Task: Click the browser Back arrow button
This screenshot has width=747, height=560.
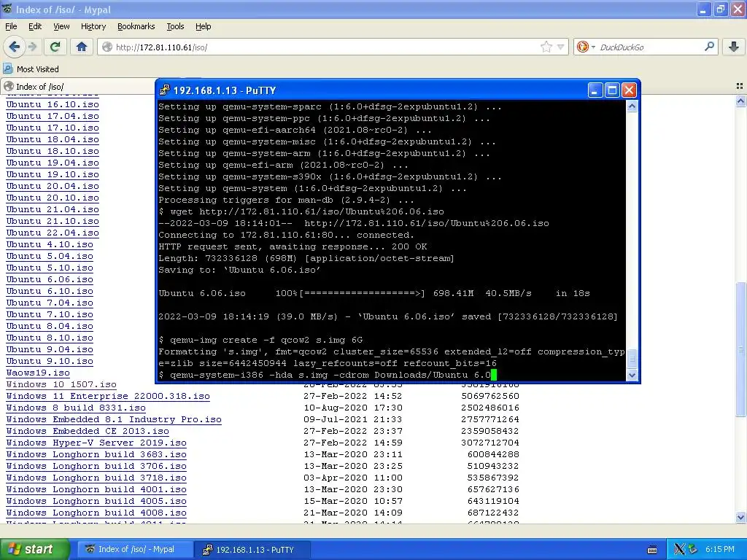Action: click(14, 47)
